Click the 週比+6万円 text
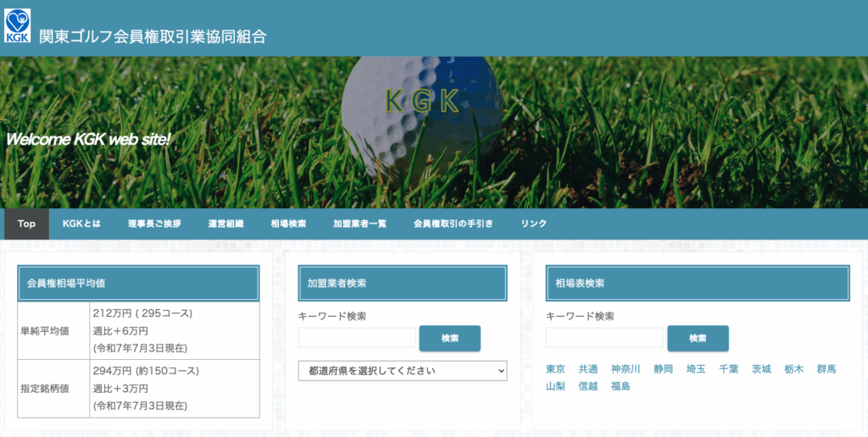This screenshot has width=868, height=437. (120, 331)
